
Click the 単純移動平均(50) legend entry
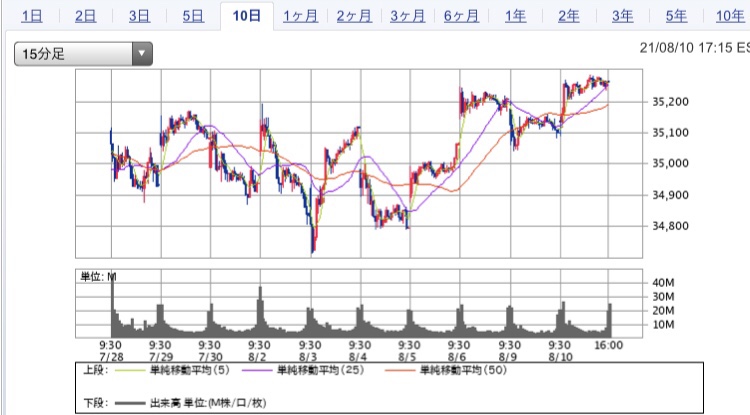[x=463, y=370]
